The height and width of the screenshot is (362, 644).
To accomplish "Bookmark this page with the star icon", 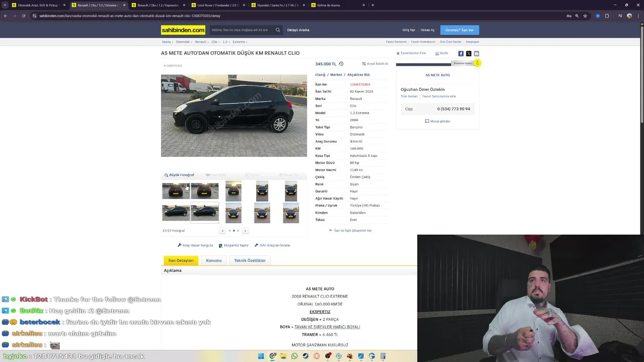I will point(585,16).
